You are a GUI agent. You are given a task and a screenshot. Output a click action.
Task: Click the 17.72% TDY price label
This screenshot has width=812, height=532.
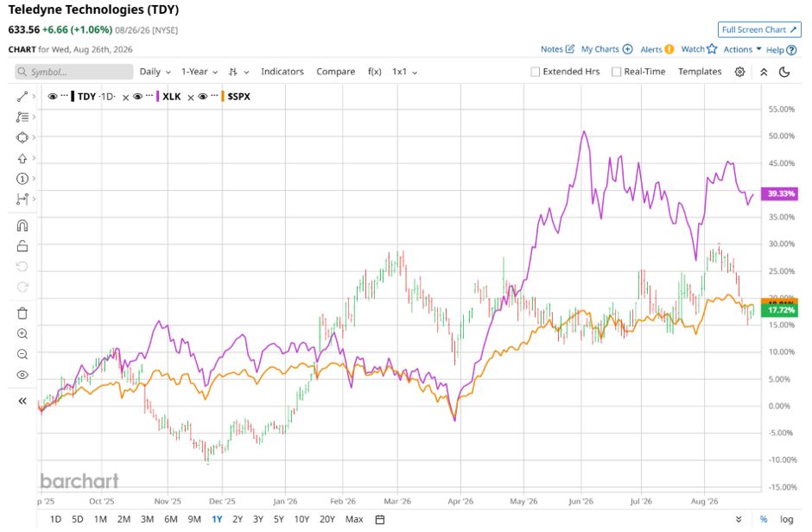[779, 311]
